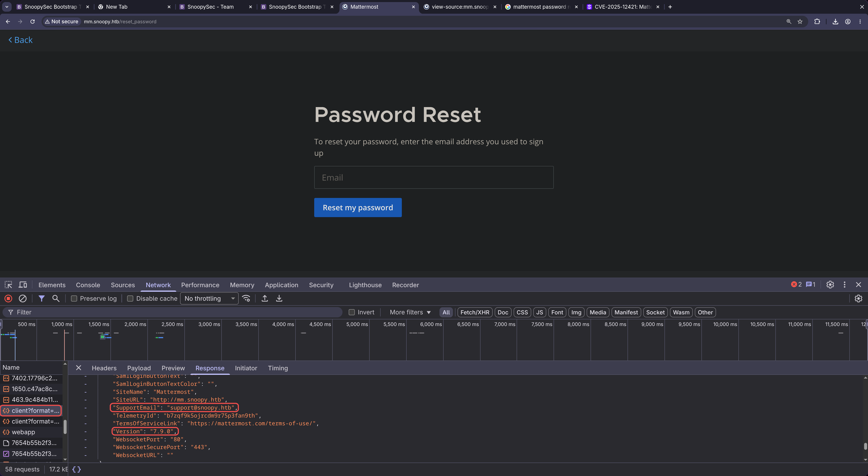Screen dimensions: 868x476
Task: Open the browser profile icon
Action: 848,21
